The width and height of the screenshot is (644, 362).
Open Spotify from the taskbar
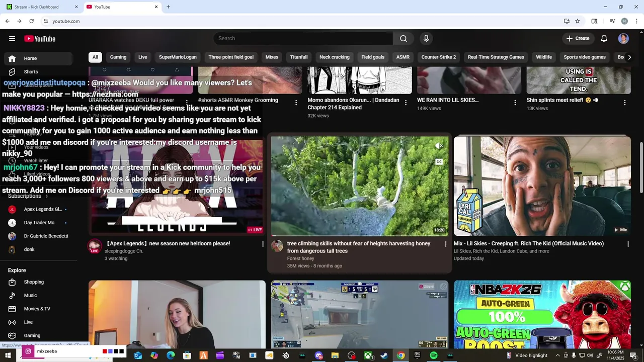click(x=434, y=355)
